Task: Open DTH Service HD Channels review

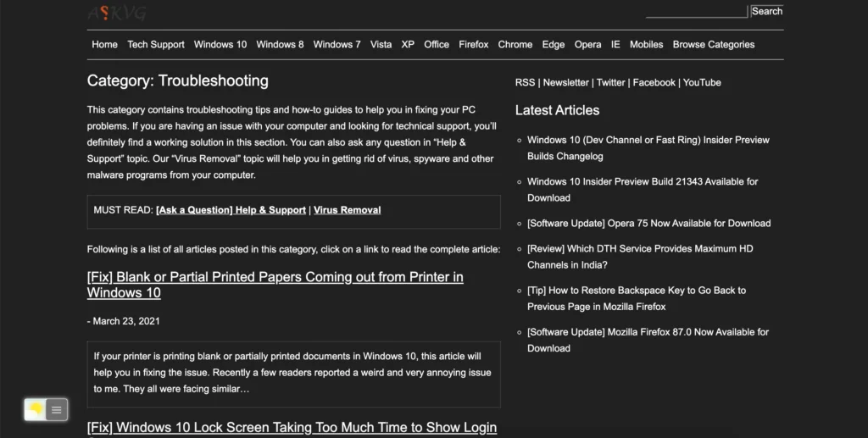Action: [x=640, y=257]
